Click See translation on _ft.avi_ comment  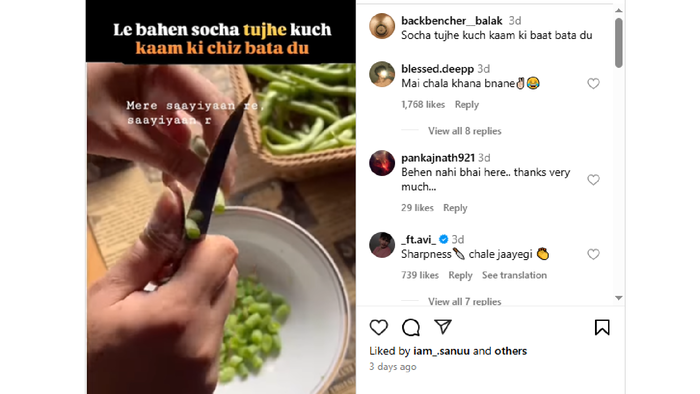[x=514, y=275]
